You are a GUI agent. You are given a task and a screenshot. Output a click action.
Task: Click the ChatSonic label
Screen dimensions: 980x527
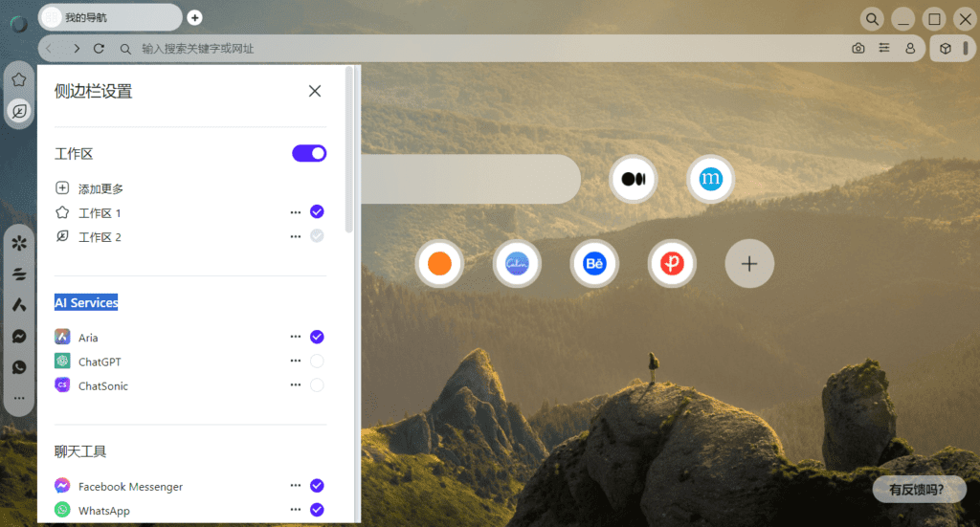click(103, 385)
